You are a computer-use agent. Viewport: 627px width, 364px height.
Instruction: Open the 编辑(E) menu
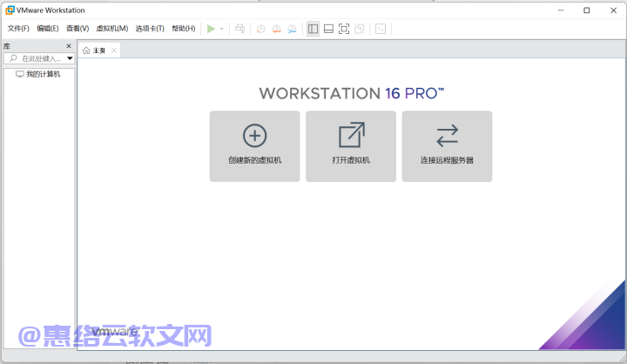(x=48, y=29)
